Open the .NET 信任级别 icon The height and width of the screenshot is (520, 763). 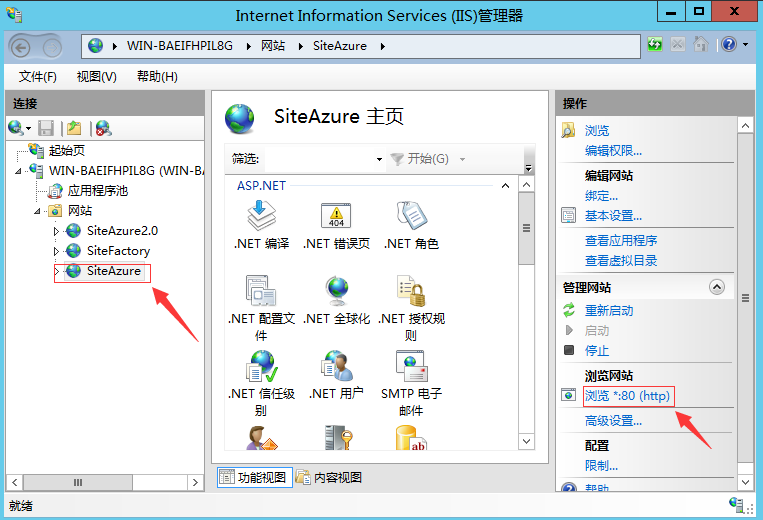coord(261,366)
